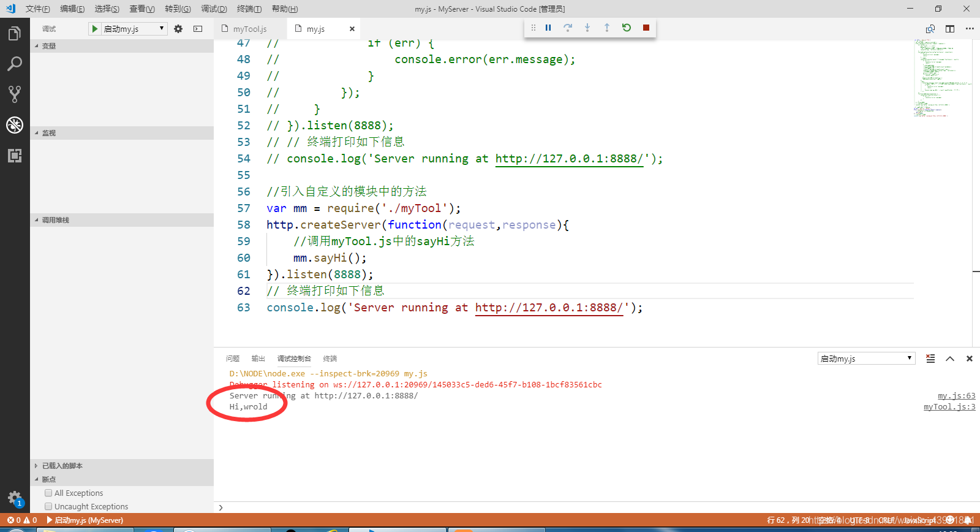Follow the URL link on line 63
This screenshot has width=980, height=532.
tap(549, 308)
